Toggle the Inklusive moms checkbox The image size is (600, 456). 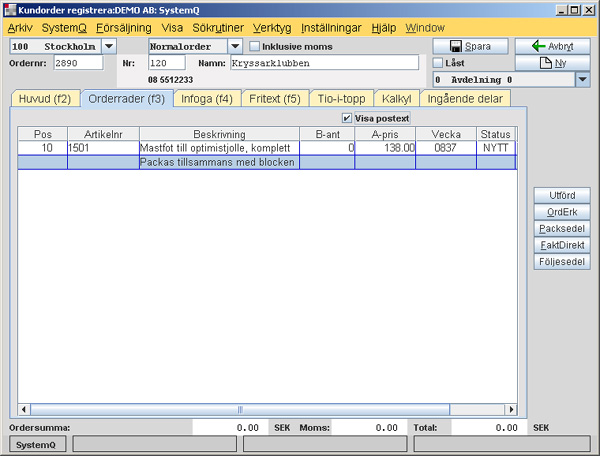(x=254, y=46)
